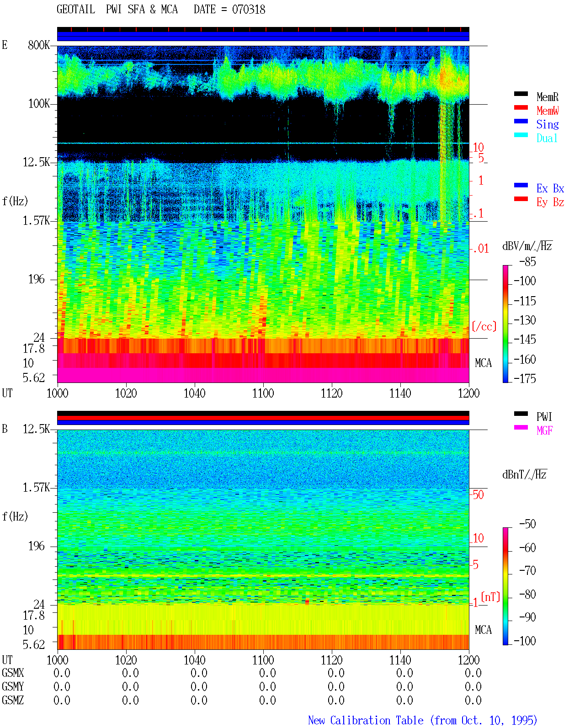Screen dimensions: 585x728
Task: Click the '-130' color scale value
Action: (x=524, y=320)
